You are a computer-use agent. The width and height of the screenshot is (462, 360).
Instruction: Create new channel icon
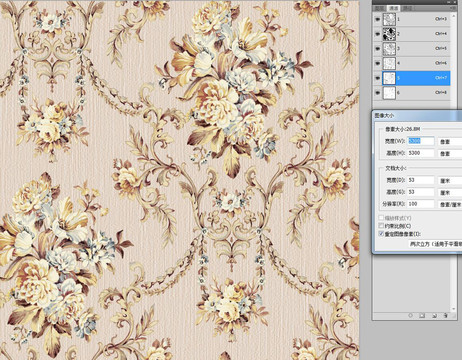pos(434,315)
